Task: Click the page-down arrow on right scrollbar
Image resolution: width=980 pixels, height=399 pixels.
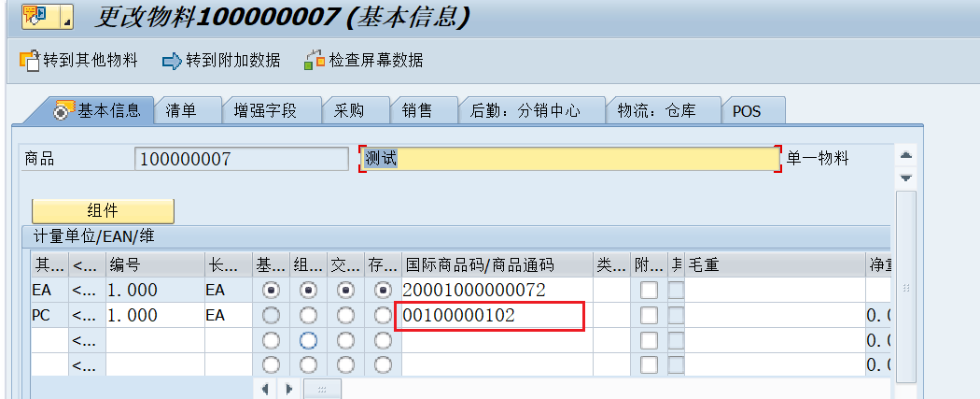Action: [x=905, y=178]
